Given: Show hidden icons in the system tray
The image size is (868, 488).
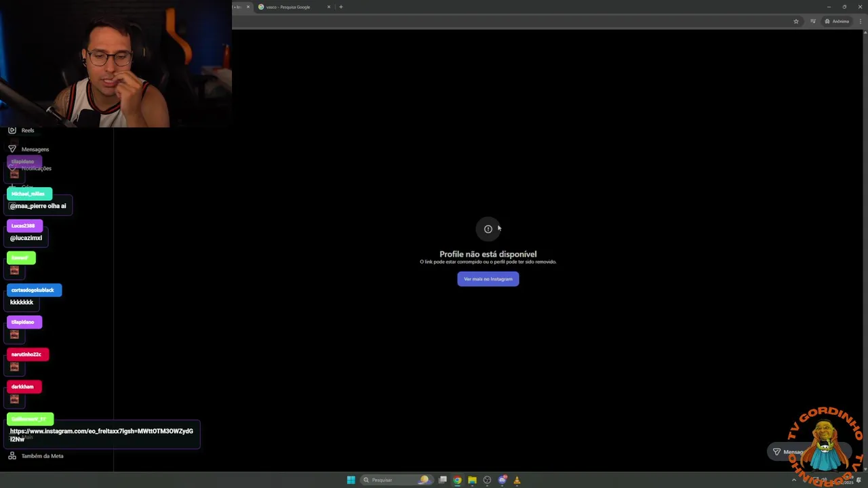Looking at the screenshot, I should coord(794,480).
